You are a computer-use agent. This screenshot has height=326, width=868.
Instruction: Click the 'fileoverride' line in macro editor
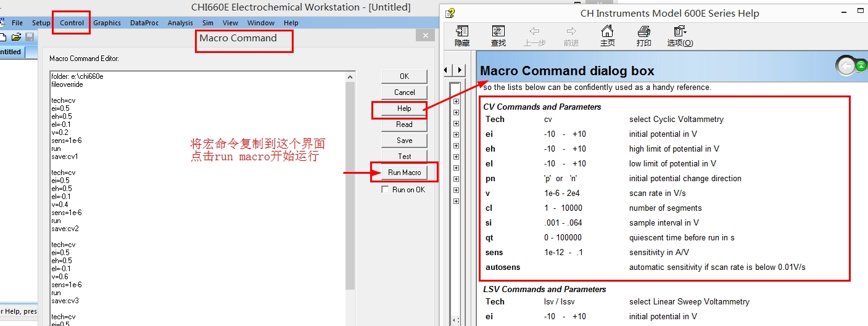coord(67,84)
